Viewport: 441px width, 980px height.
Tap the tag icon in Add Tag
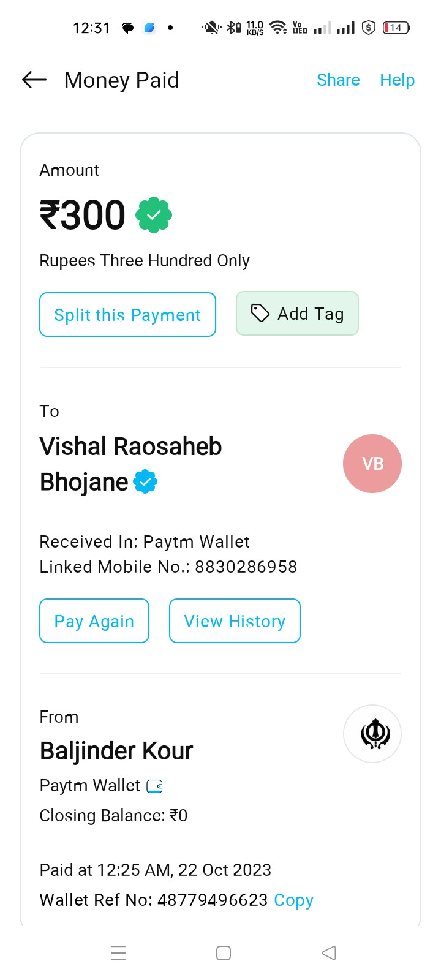260,314
